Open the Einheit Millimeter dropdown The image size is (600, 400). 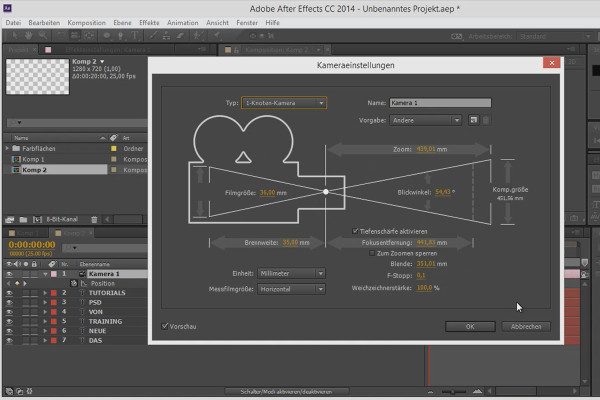tap(291, 273)
